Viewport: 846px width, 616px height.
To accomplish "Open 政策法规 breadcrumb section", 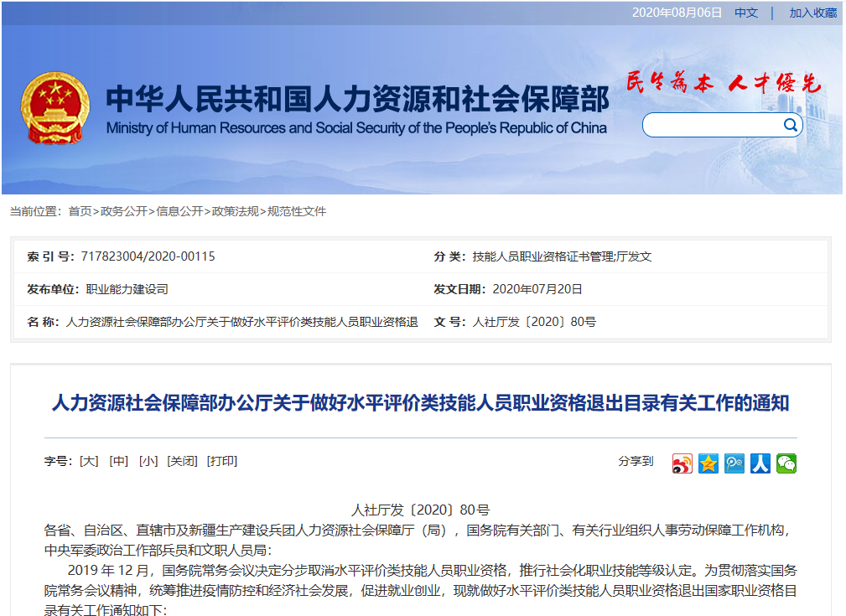I will [235, 211].
